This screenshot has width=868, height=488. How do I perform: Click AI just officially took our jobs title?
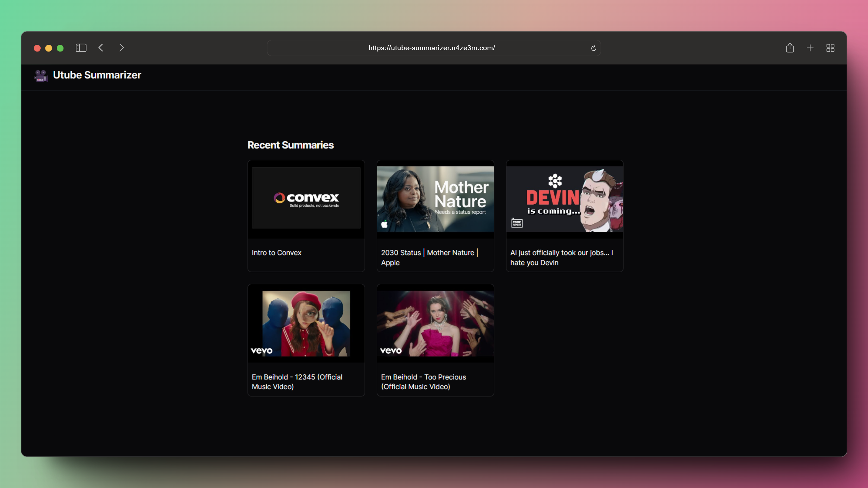pyautogui.click(x=561, y=257)
